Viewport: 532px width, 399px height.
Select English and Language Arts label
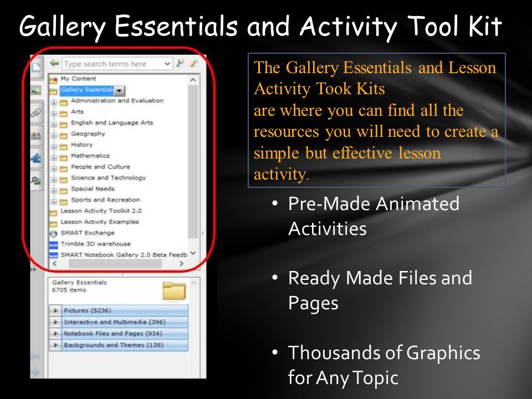click(x=112, y=123)
